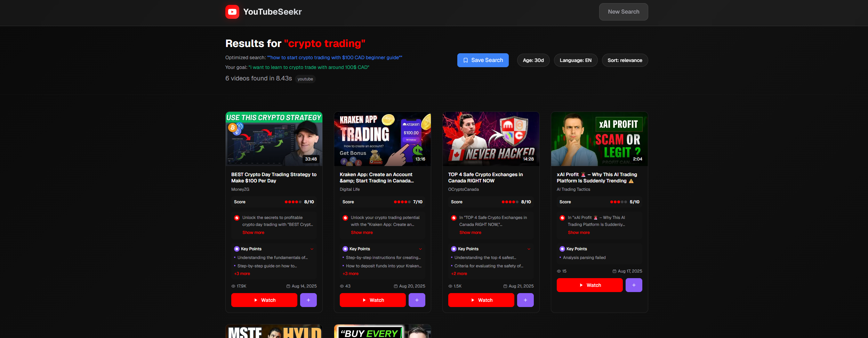Open the Never Hacked exchanges thumbnail
868x338 pixels.
click(x=491, y=139)
